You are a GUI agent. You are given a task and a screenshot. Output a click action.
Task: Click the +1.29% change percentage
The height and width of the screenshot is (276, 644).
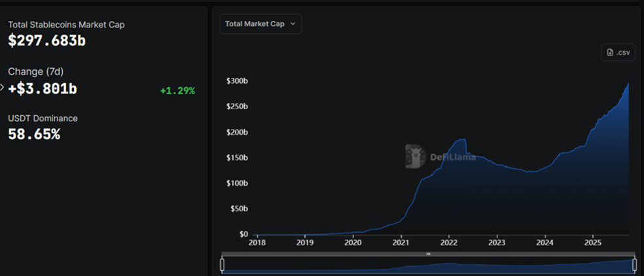click(177, 91)
